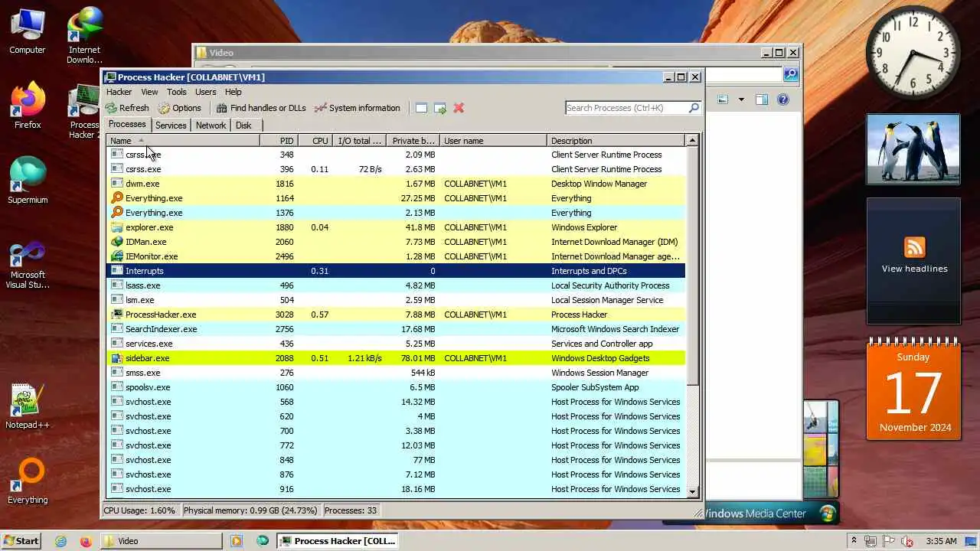
Task: Open System information window
Action: click(358, 108)
